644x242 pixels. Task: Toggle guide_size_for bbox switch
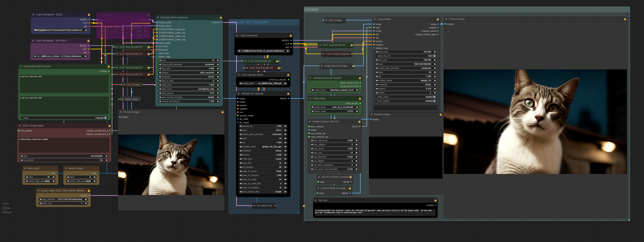point(434,56)
